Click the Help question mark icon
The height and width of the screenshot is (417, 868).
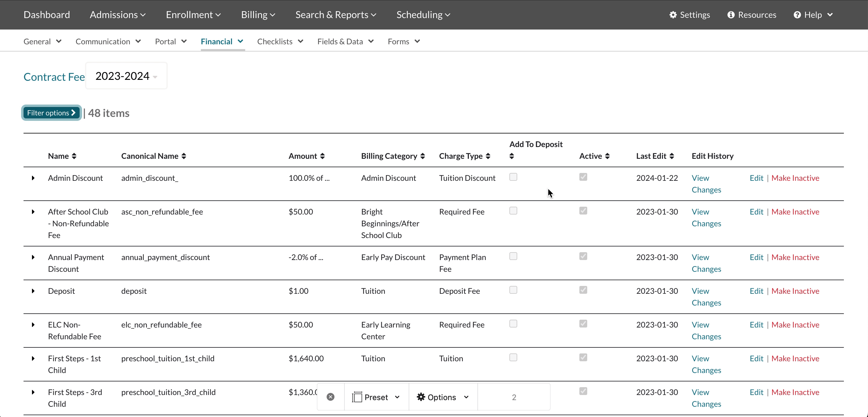(x=797, y=15)
